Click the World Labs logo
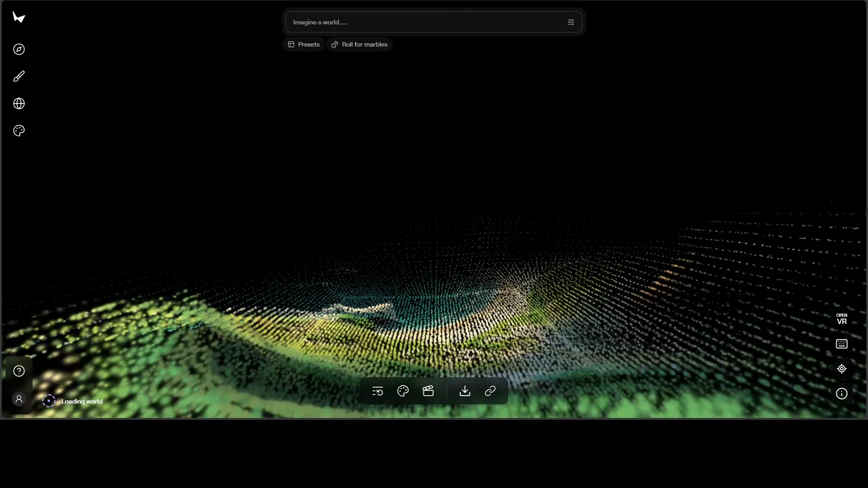 click(19, 18)
